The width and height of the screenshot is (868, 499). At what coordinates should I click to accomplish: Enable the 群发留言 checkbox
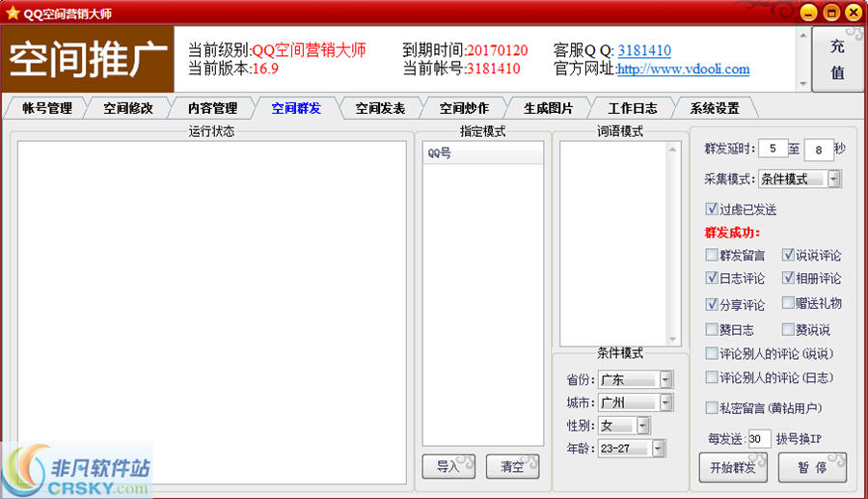(x=712, y=255)
